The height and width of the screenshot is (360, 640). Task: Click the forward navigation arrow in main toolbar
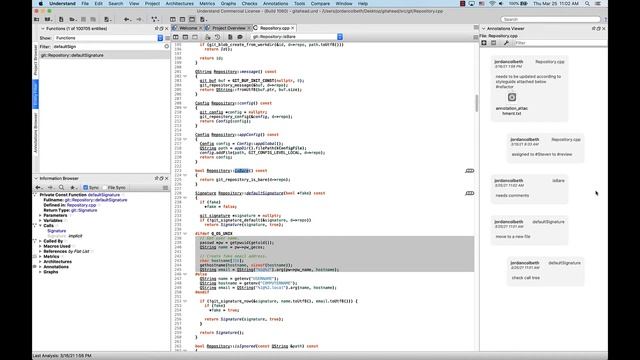[x=139, y=19]
